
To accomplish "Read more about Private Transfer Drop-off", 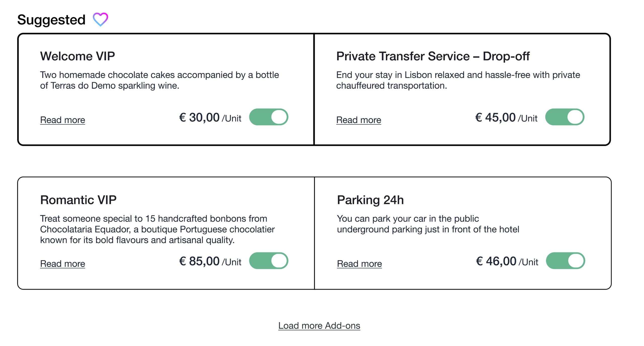I will coord(358,120).
